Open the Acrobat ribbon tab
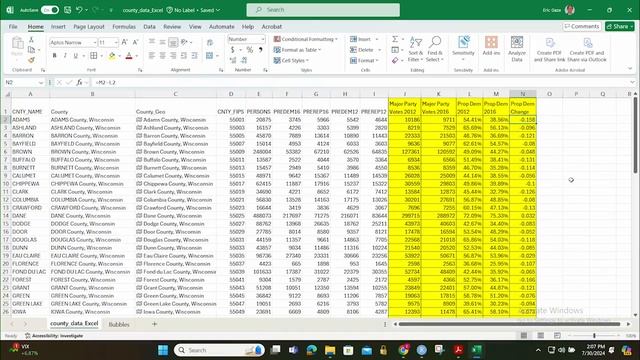Viewport: 640px width, 360px height. point(272,27)
